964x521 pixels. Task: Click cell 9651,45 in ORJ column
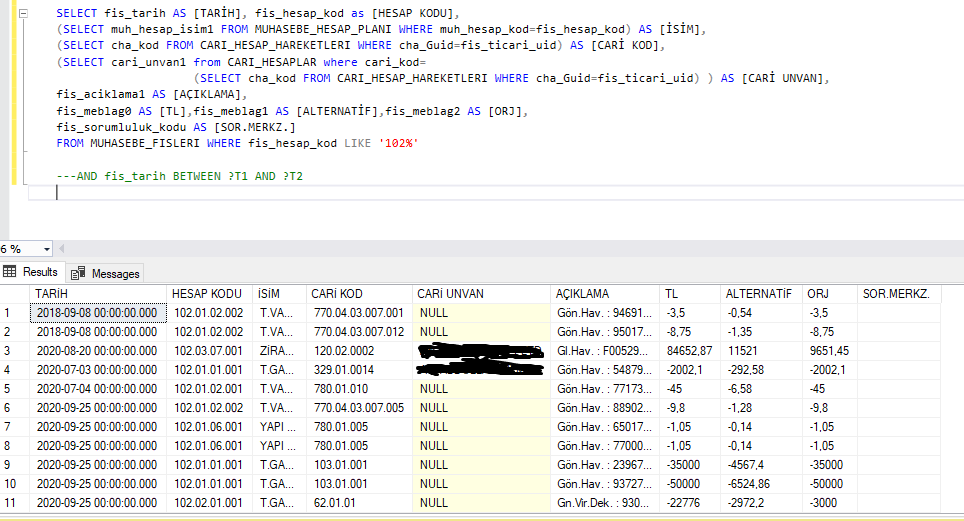[829, 351]
